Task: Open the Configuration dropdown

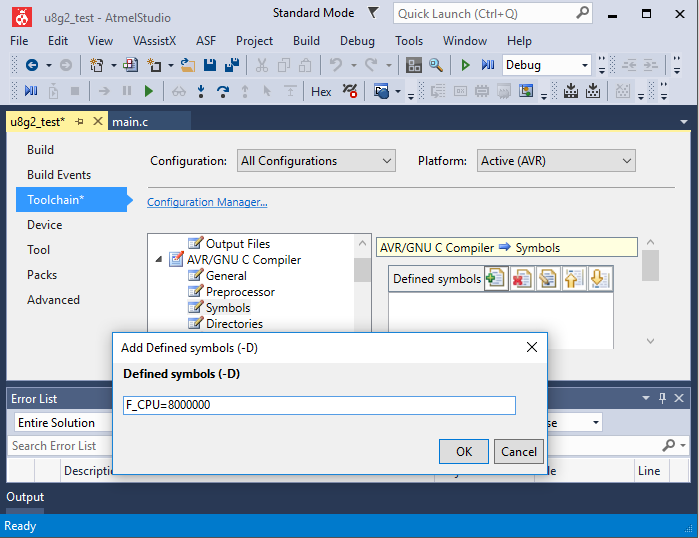Action: click(x=316, y=161)
